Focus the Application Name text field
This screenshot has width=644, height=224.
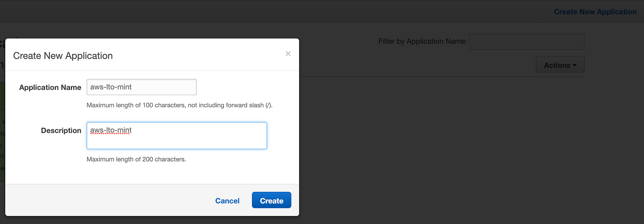142,87
